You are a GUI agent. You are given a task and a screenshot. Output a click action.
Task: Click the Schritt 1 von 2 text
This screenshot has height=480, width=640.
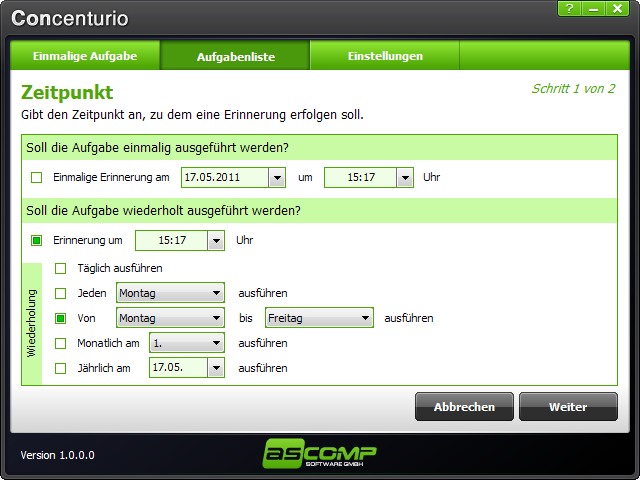click(x=573, y=89)
